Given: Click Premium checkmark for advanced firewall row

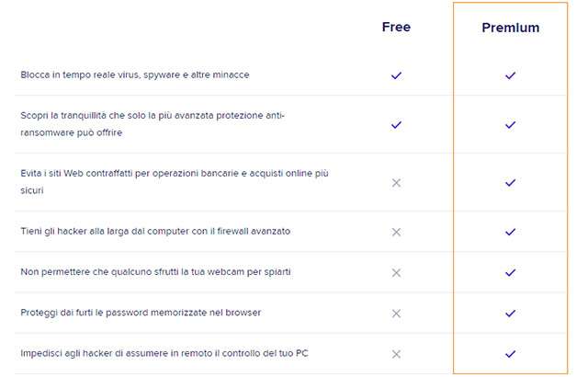Looking at the screenshot, I should click(511, 232).
